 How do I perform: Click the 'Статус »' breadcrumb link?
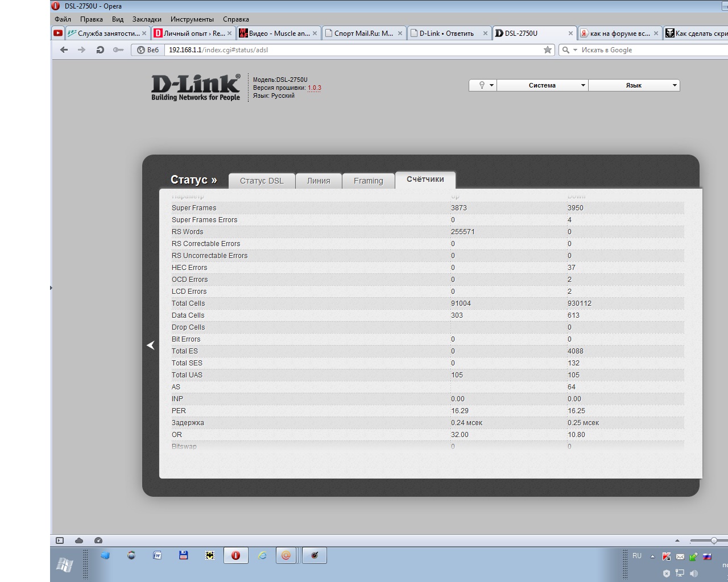click(x=194, y=180)
